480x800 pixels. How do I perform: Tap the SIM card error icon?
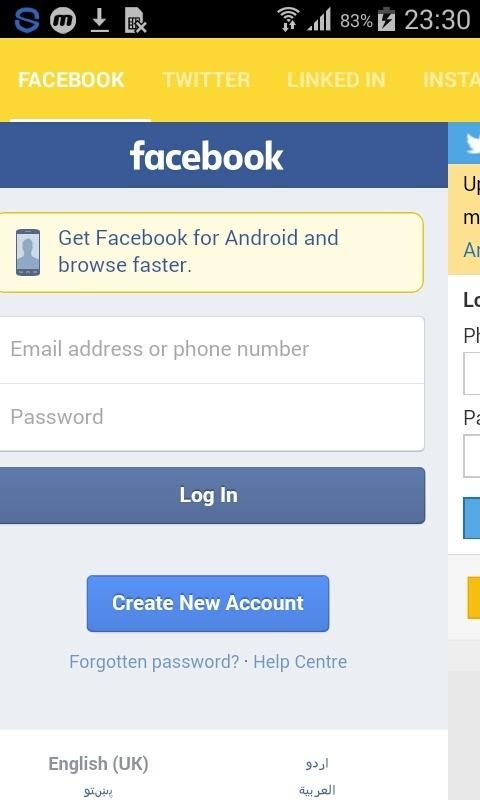pyautogui.click(x=135, y=20)
